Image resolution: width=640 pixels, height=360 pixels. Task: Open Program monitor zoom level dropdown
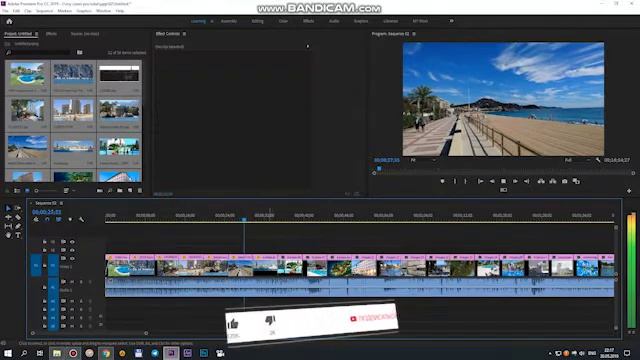(x=423, y=160)
